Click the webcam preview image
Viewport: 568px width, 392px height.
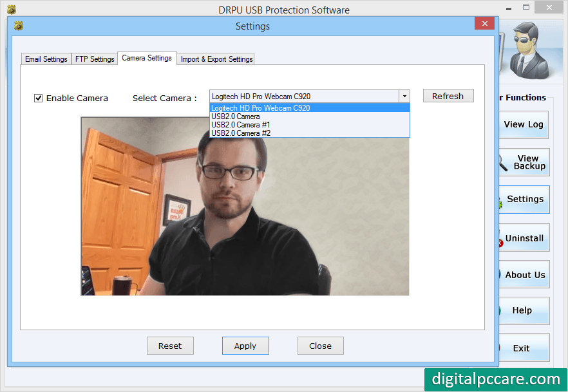[x=245, y=207]
